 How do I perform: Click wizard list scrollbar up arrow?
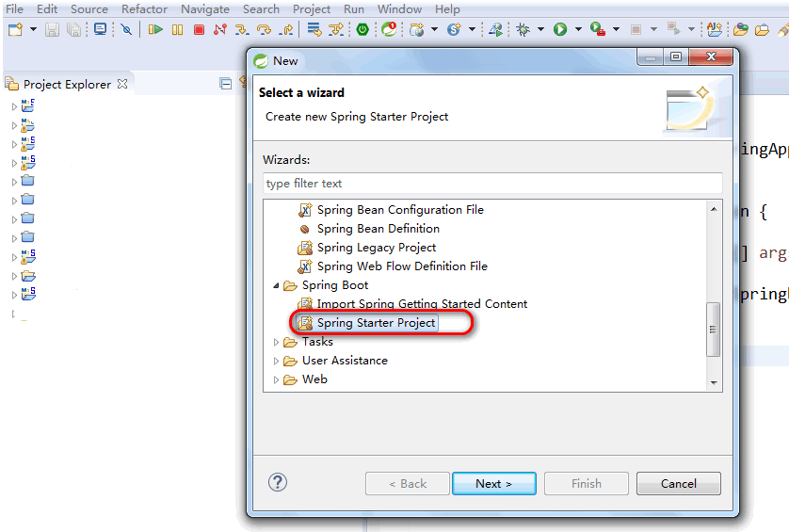coord(714,209)
